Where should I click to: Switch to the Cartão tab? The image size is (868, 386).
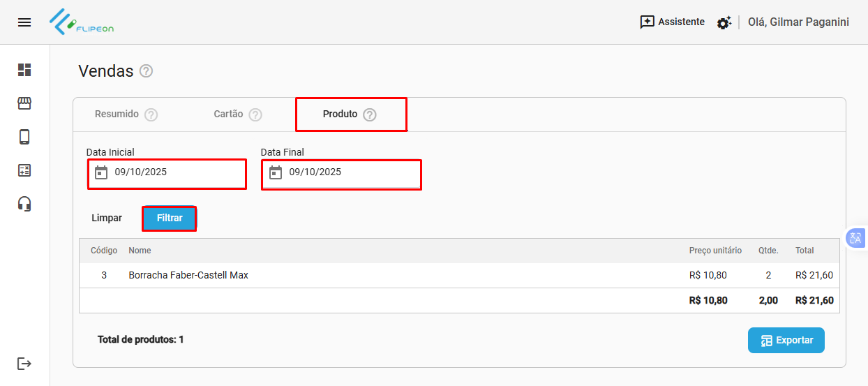pyautogui.click(x=228, y=114)
